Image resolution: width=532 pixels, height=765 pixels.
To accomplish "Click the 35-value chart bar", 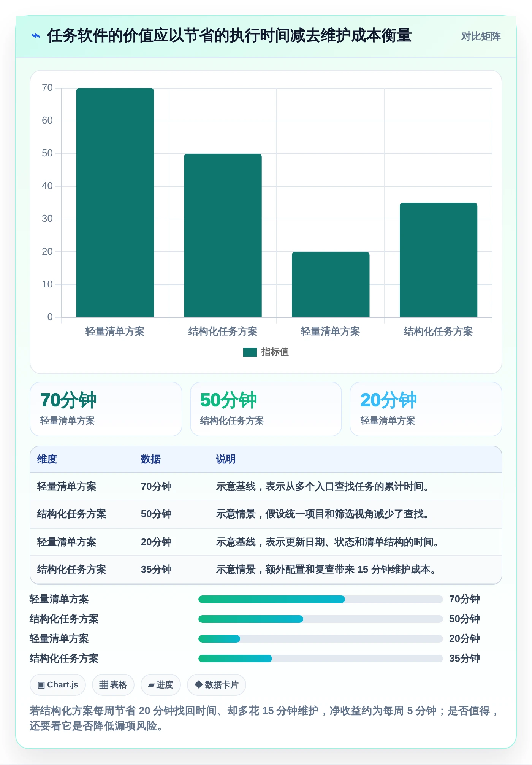I will [439, 260].
